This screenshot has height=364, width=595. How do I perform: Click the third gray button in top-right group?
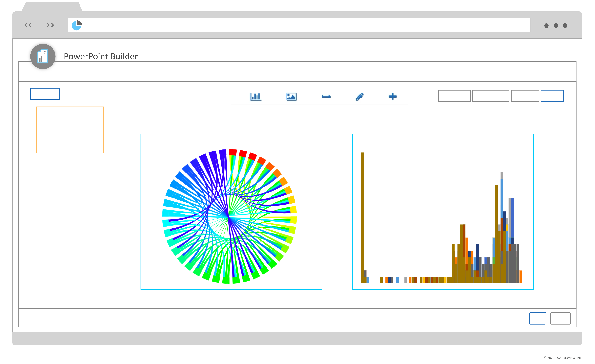click(x=525, y=96)
